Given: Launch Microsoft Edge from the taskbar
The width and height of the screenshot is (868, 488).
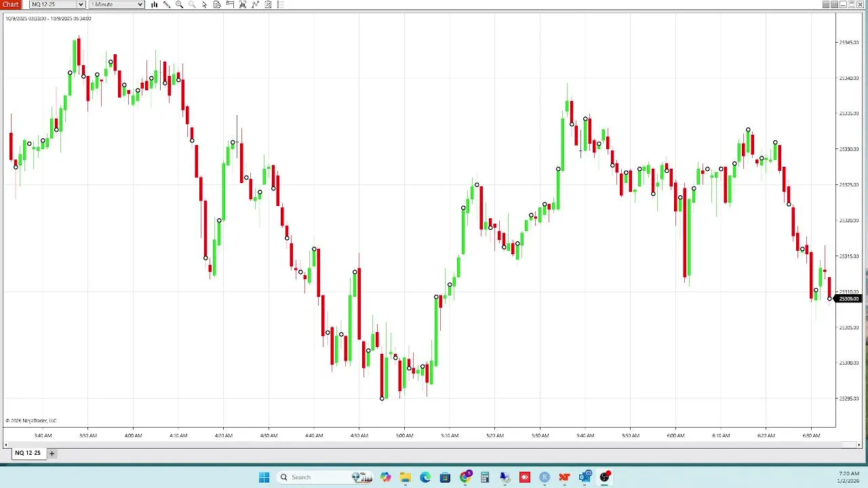Looking at the screenshot, I should point(425,477).
